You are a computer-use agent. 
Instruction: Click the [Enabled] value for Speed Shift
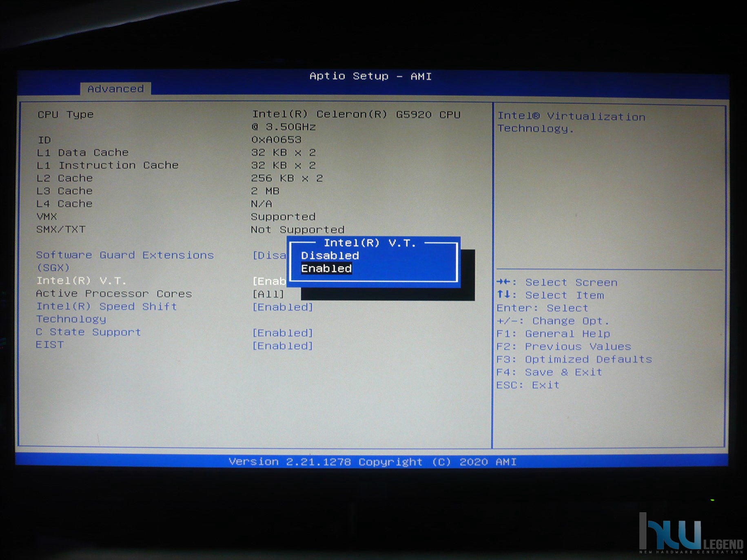click(283, 307)
